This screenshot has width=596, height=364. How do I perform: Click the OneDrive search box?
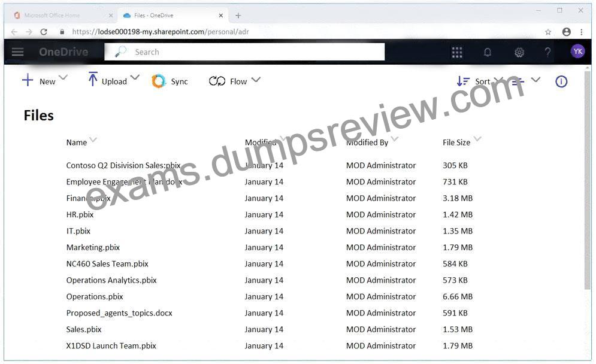coord(244,51)
